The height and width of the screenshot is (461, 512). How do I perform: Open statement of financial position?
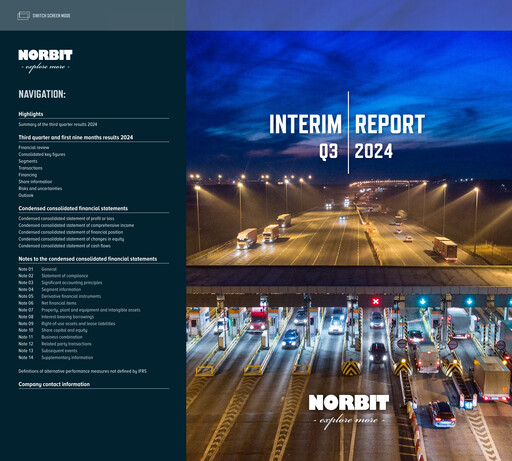(71, 232)
